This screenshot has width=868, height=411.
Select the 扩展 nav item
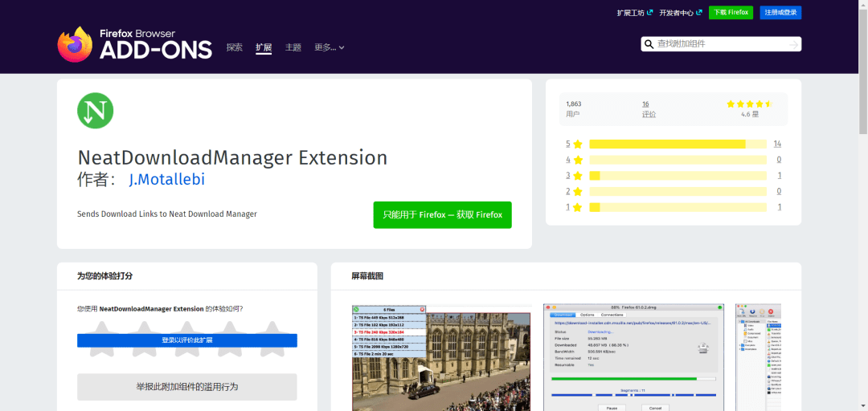click(264, 47)
